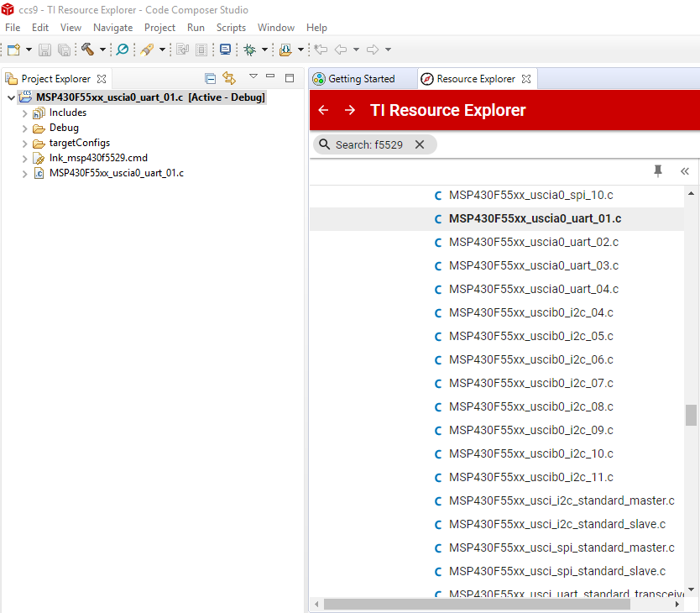Start debug with the green bug icon

click(249, 50)
